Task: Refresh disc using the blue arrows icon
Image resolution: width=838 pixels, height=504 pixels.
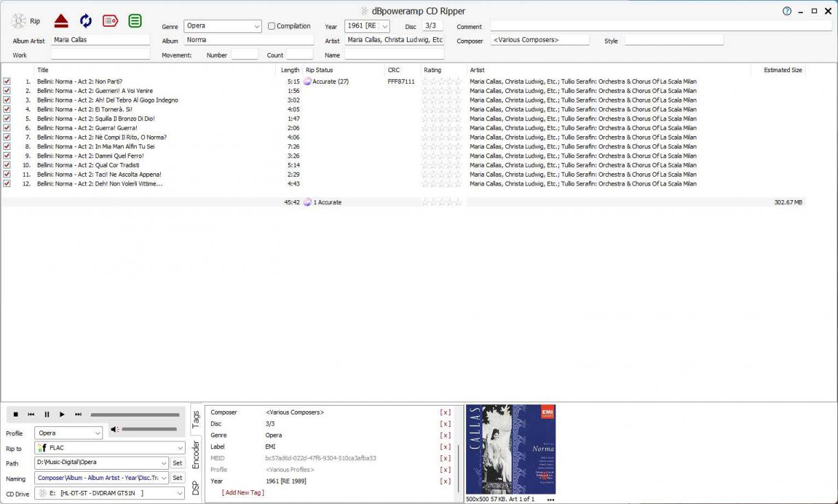Action: click(86, 21)
